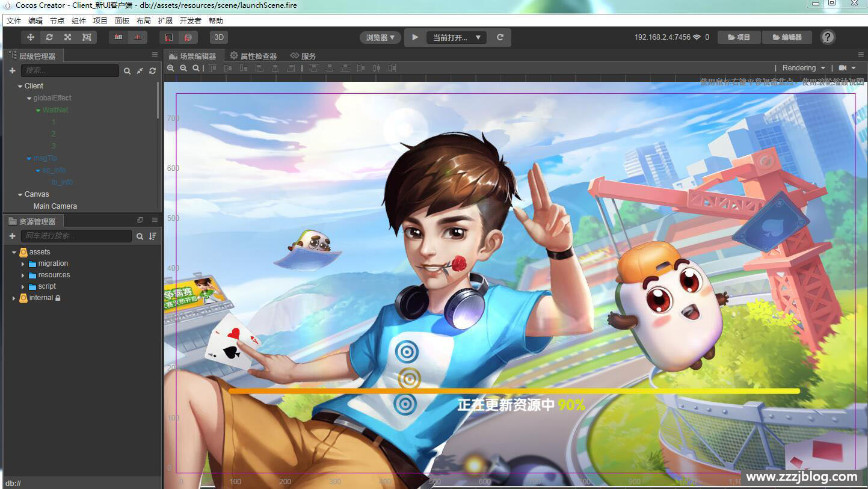Select the Rect transform tool

(x=87, y=37)
